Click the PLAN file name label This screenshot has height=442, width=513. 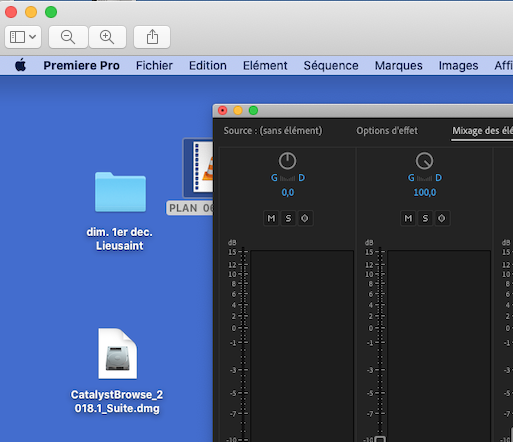click(190, 208)
